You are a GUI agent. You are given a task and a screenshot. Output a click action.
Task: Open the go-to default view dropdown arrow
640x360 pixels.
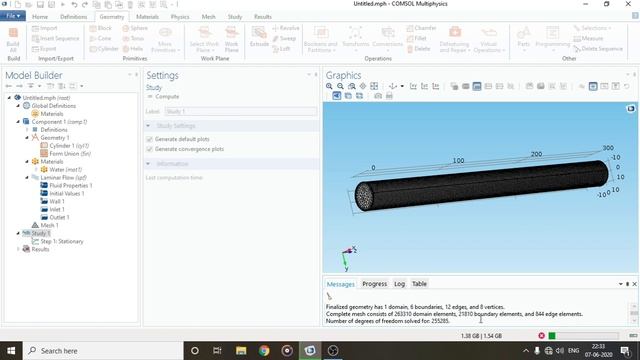click(x=402, y=86)
